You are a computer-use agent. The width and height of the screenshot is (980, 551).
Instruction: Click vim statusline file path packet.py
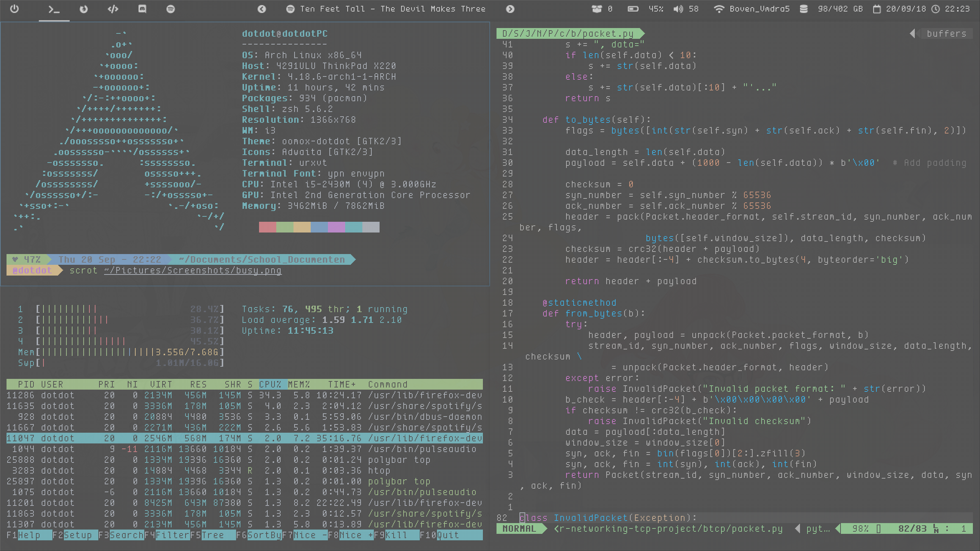tap(668, 529)
